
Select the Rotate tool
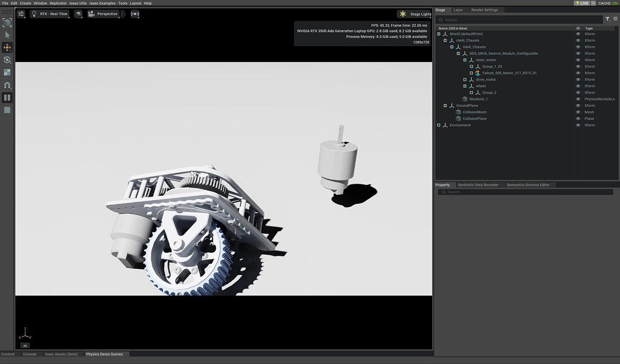pos(7,59)
